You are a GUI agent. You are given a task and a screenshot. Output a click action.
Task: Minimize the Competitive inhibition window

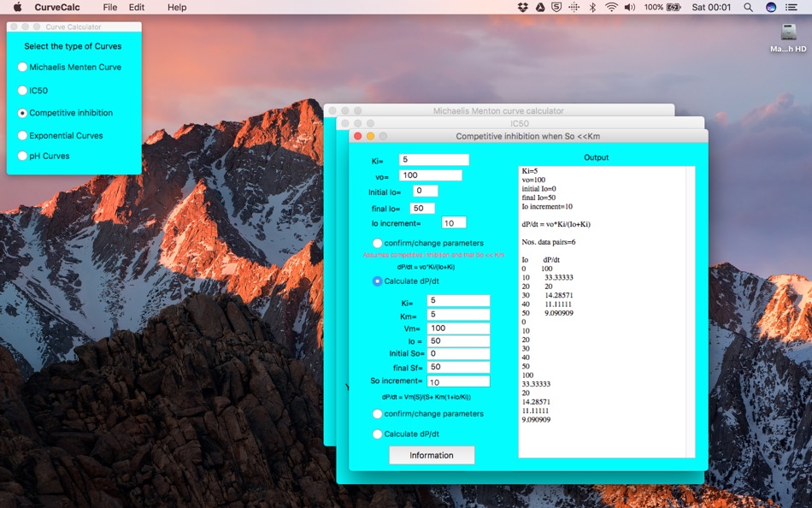pos(370,136)
